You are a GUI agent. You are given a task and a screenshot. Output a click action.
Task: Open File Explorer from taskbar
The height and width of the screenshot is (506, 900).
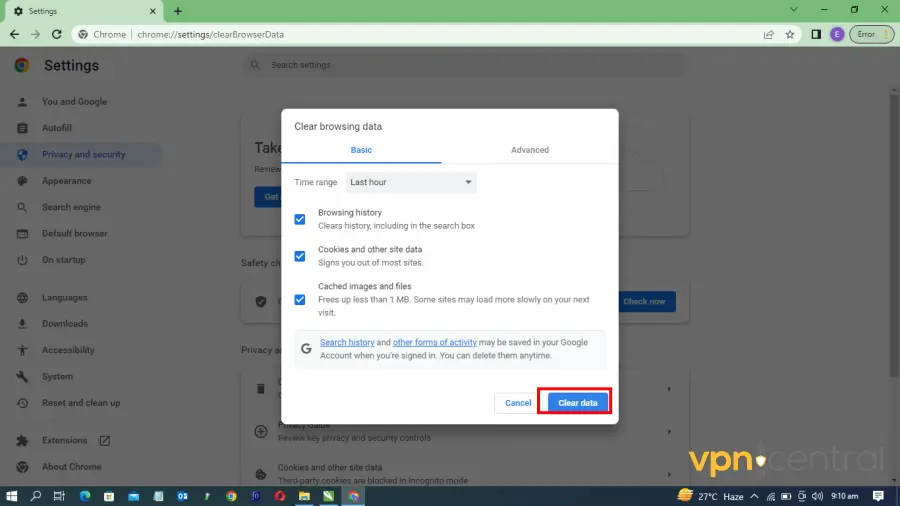point(304,496)
